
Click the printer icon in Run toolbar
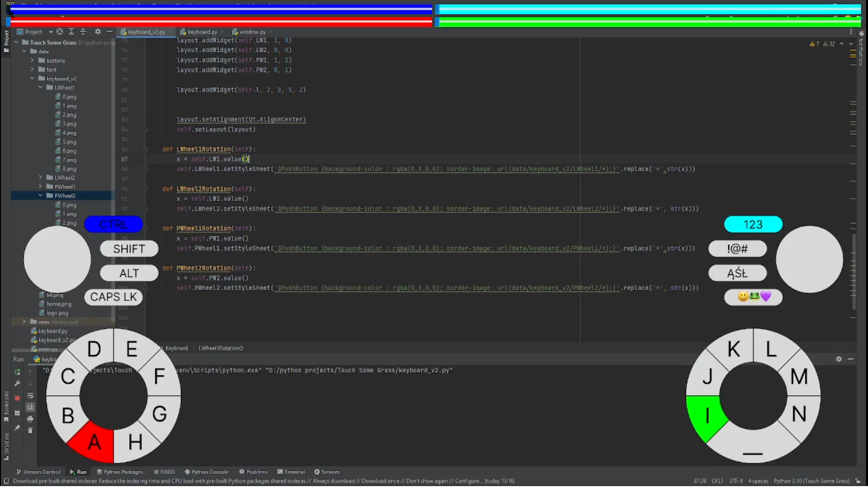pyautogui.click(x=30, y=419)
